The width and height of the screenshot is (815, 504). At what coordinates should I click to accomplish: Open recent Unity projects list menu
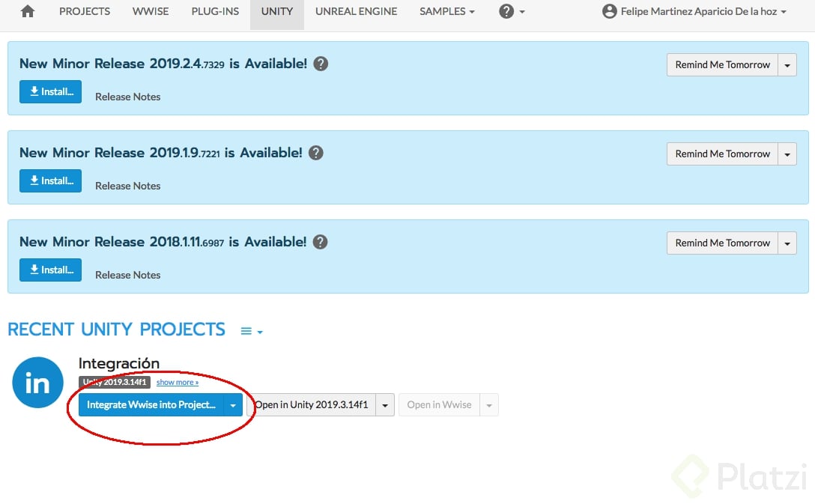pyautogui.click(x=252, y=331)
